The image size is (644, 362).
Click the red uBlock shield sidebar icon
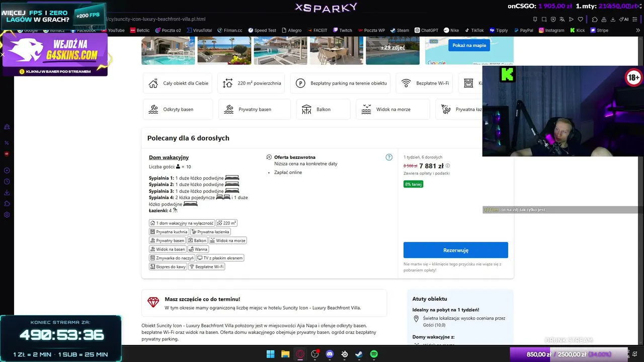pyautogui.click(x=7, y=154)
